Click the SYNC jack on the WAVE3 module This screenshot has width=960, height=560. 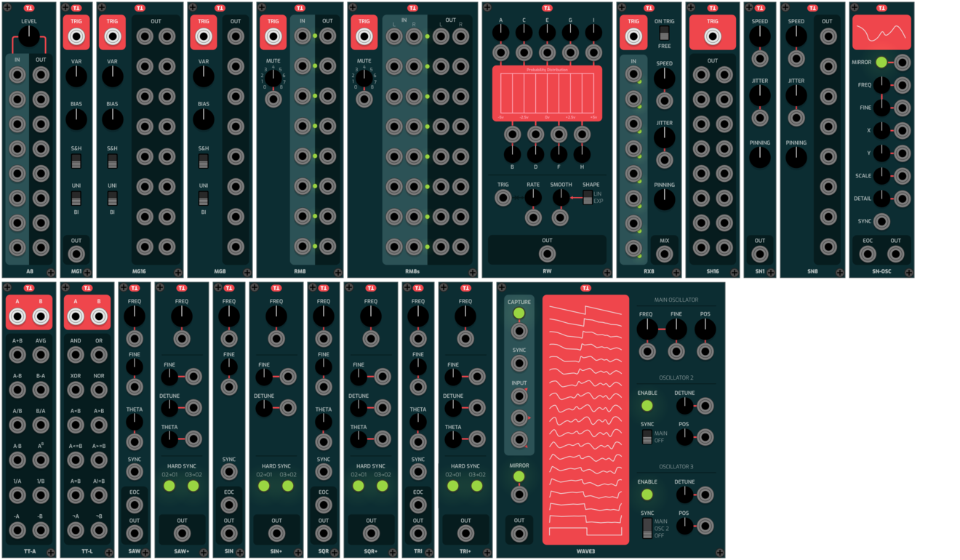click(519, 362)
